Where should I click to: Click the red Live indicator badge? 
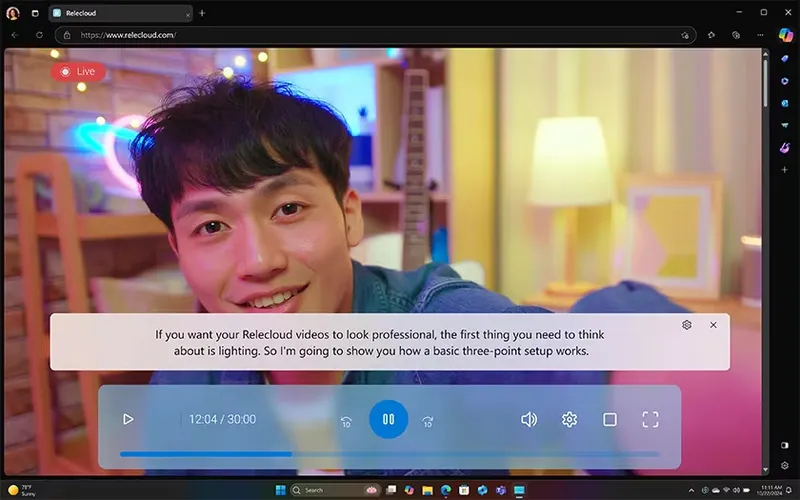click(78, 71)
